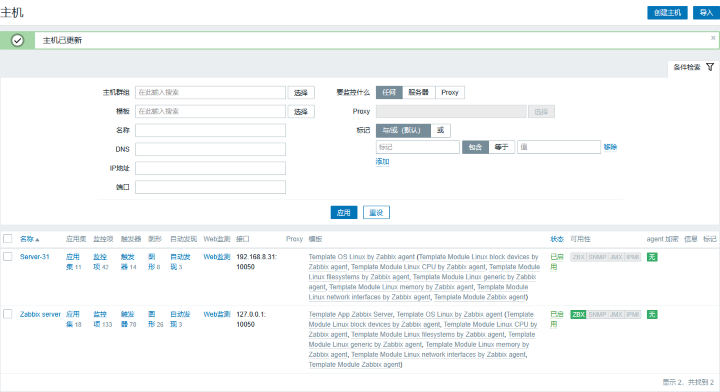Open the Server-31 host link
The width and height of the screenshot is (720, 392).
pos(34,257)
